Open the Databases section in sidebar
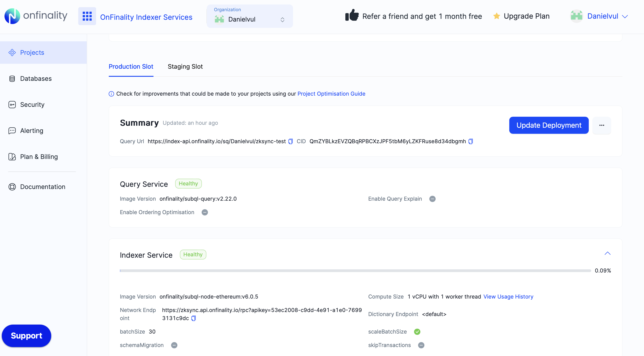The image size is (644, 356). click(36, 78)
